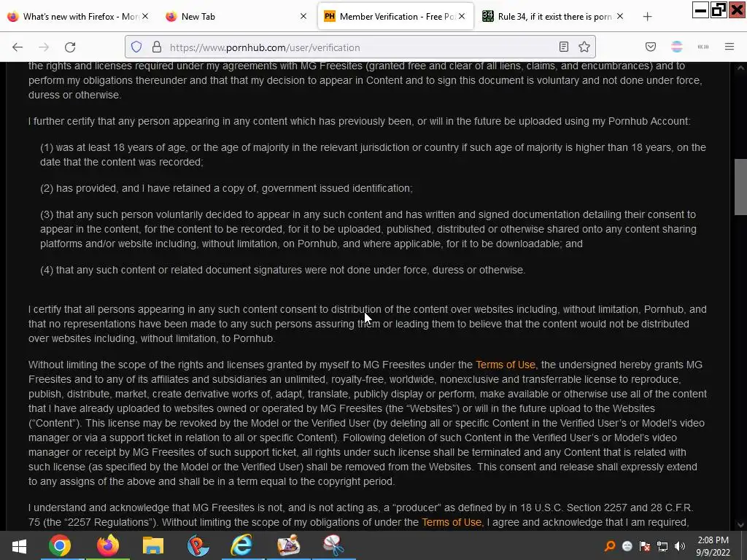The height and width of the screenshot is (560, 747).
Task: Toggle reader view icon
Action: pyautogui.click(x=564, y=47)
